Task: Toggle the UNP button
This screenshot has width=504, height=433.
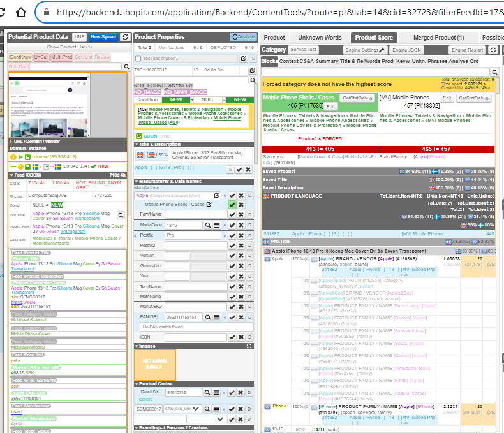Action: coord(80,37)
